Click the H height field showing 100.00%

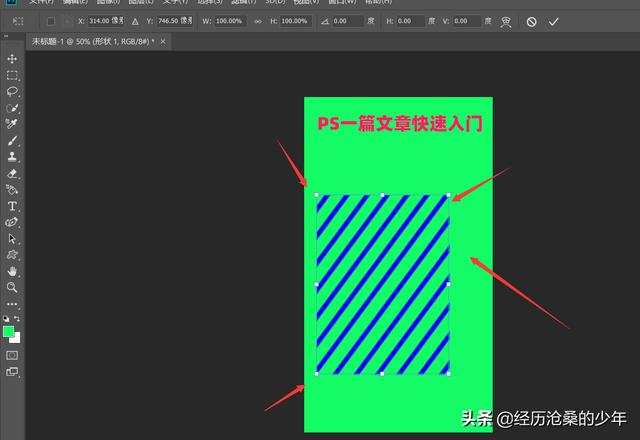tap(296, 21)
